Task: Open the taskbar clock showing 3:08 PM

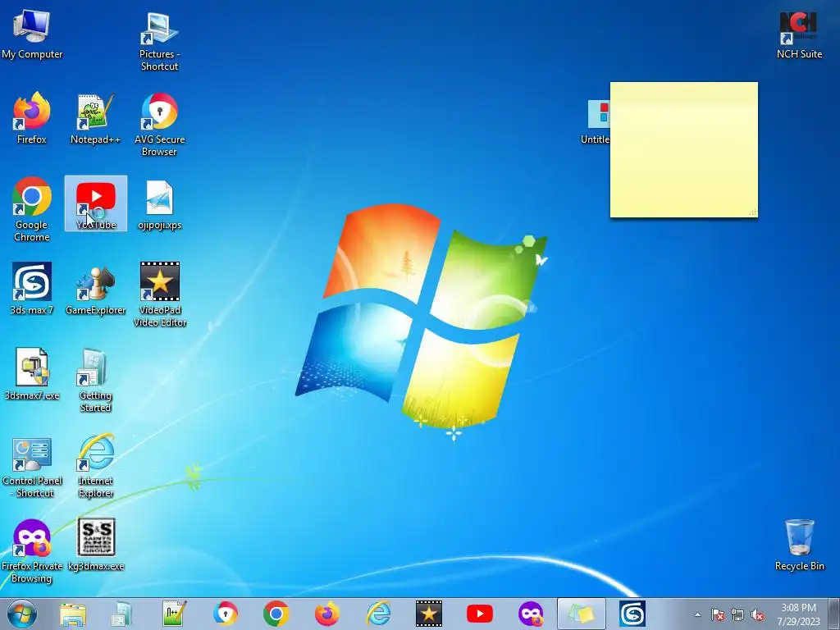Action: (798, 614)
